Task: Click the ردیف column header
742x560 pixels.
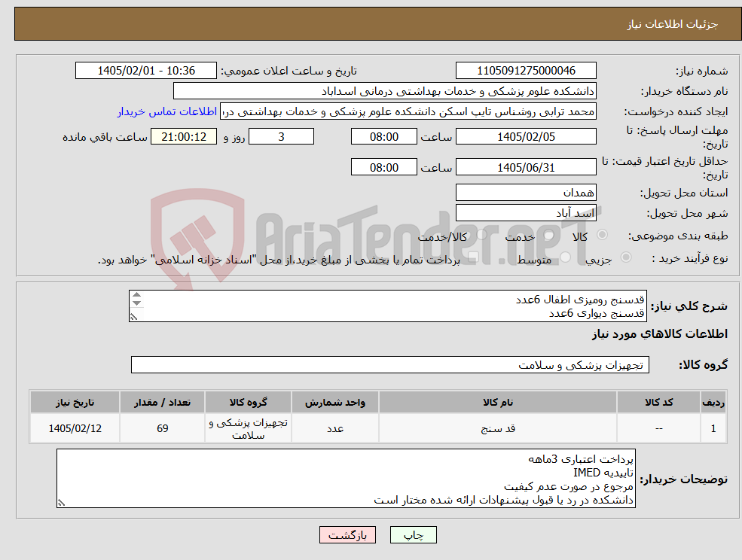Action: pos(713,402)
